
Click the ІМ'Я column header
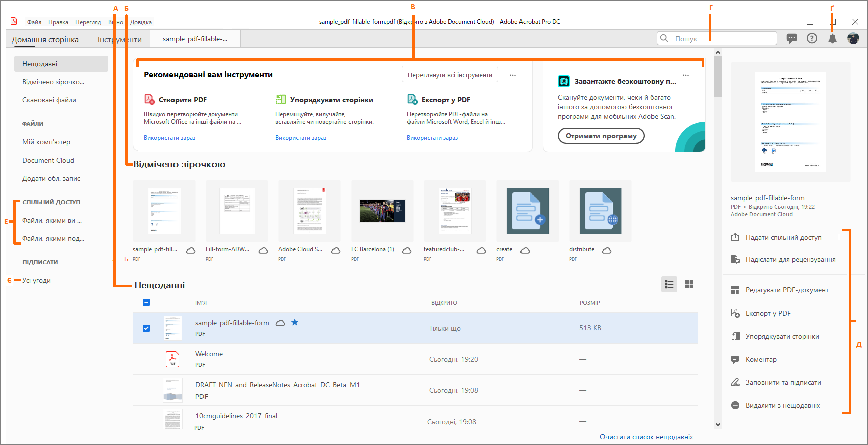[x=201, y=303]
